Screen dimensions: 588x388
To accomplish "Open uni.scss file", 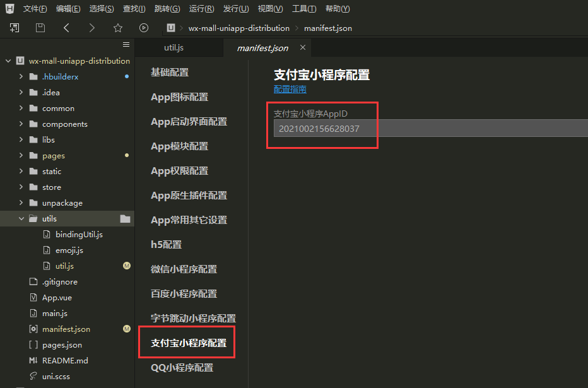I will click(x=56, y=376).
